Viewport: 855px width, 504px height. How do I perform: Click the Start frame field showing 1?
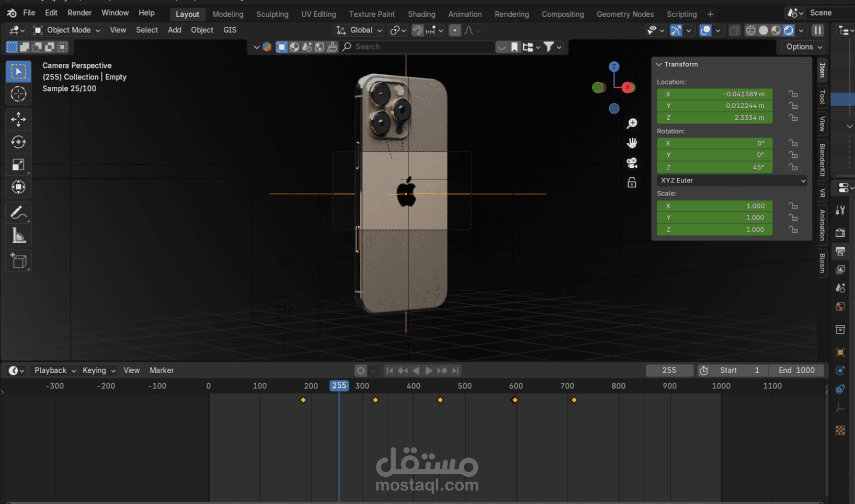(739, 370)
